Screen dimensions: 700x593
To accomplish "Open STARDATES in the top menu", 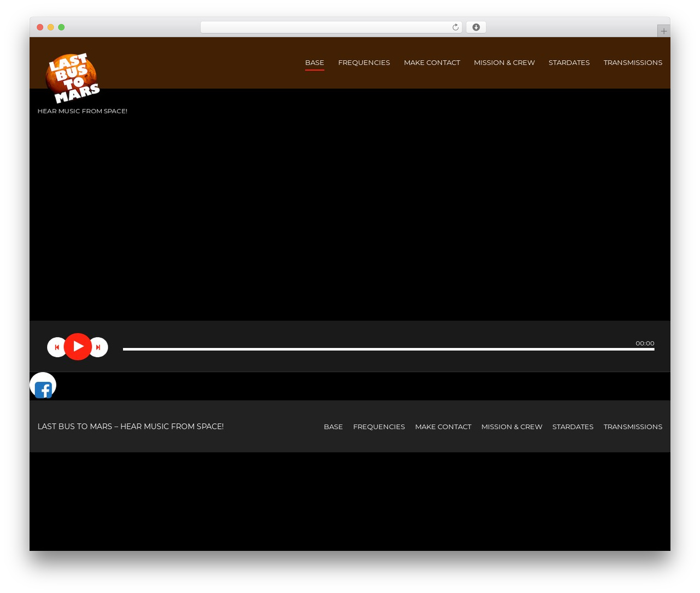I will (569, 62).
